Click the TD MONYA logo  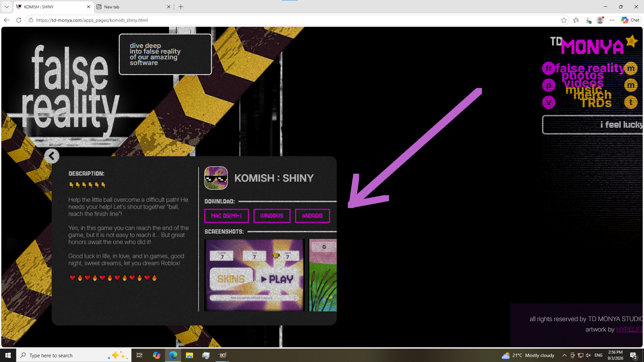(x=594, y=45)
